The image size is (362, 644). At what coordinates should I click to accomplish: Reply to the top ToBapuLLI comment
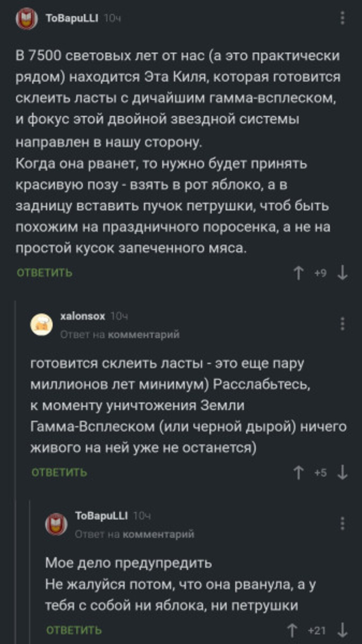(45, 273)
